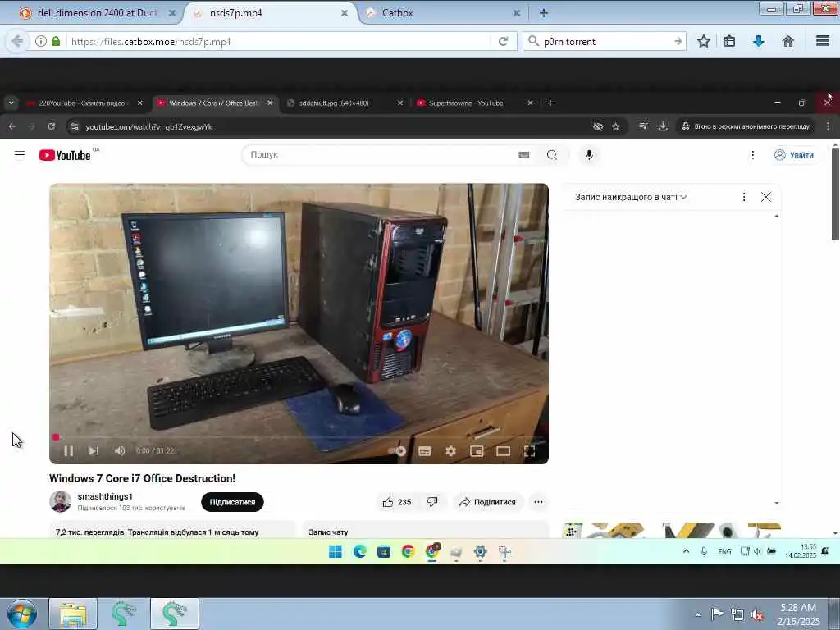Reload the catbox page in Firefox
840x630 pixels.
(503, 41)
